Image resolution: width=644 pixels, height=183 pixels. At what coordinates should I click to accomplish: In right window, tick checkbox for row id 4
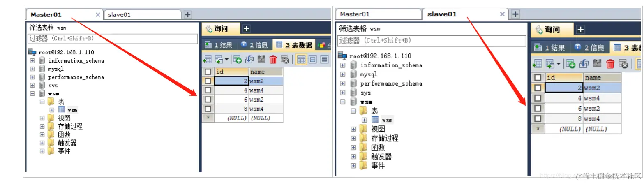click(x=538, y=98)
